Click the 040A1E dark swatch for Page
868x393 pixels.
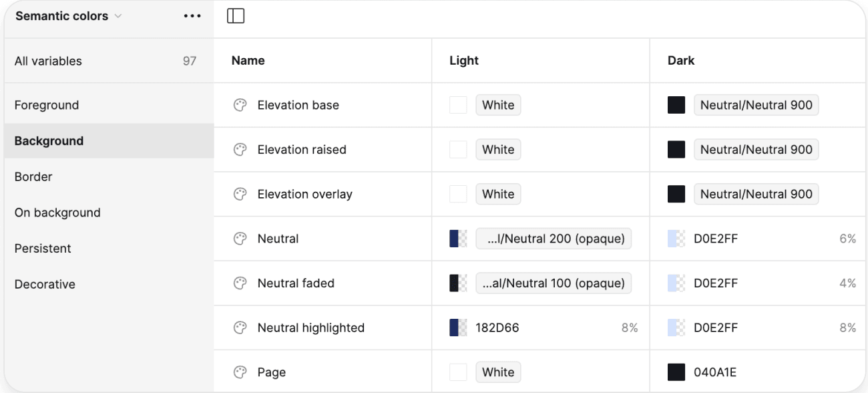pos(676,372)
